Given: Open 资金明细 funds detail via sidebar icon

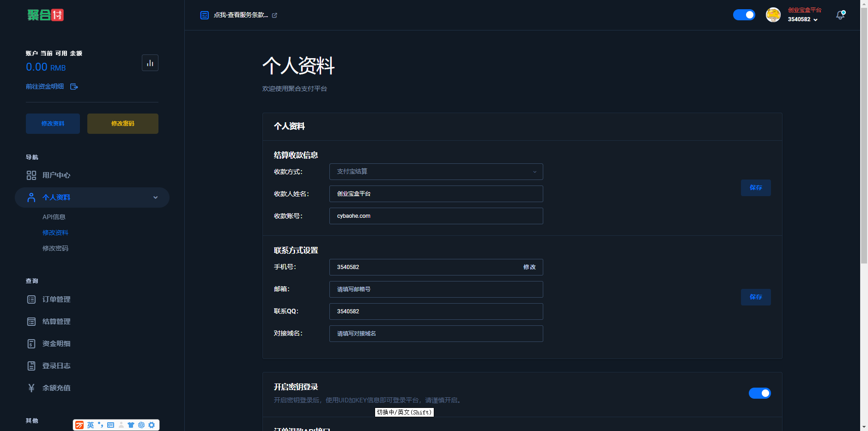Looking at the screenshot, I should pyautogui.click(x=31, y=343).
